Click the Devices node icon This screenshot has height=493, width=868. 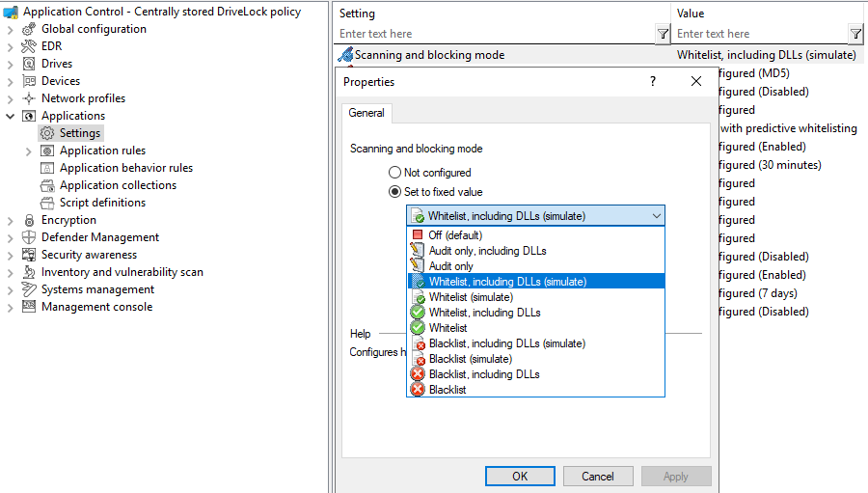[x=29, y=81]
